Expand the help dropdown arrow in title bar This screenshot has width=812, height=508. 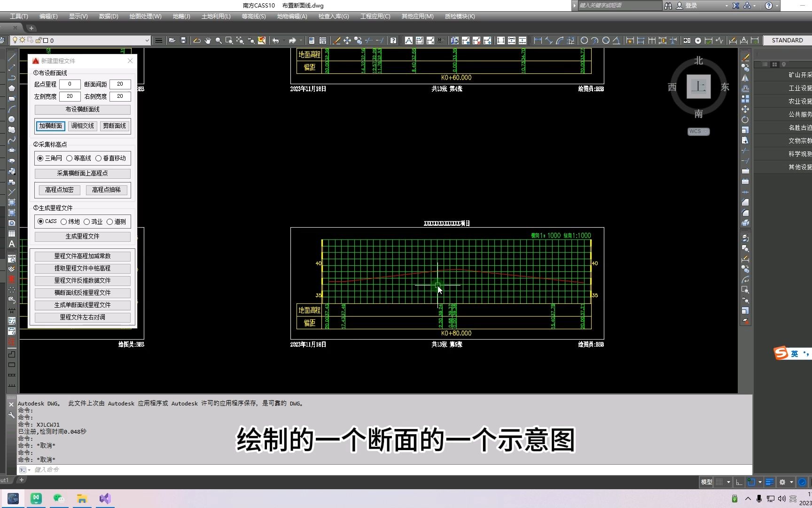pyautogui.click(x=777, y=6)
